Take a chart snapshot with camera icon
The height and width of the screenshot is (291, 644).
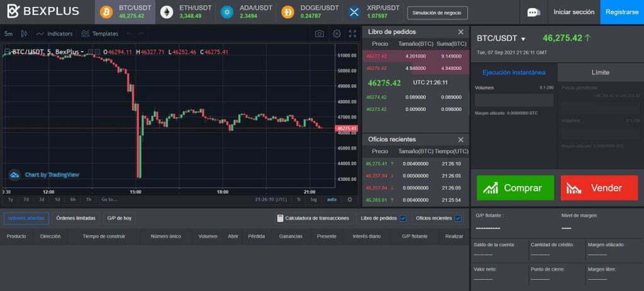319,34
